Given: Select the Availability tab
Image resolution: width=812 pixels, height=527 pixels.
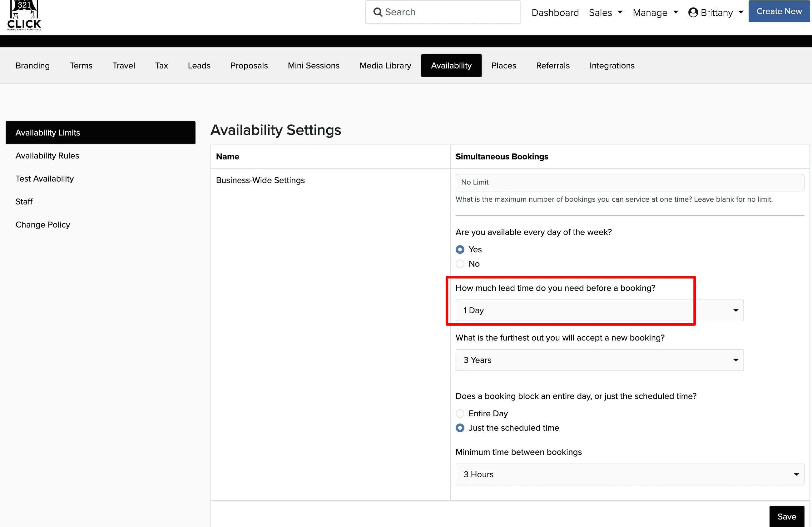Looking at the screenshot, I should coord(451,66).
